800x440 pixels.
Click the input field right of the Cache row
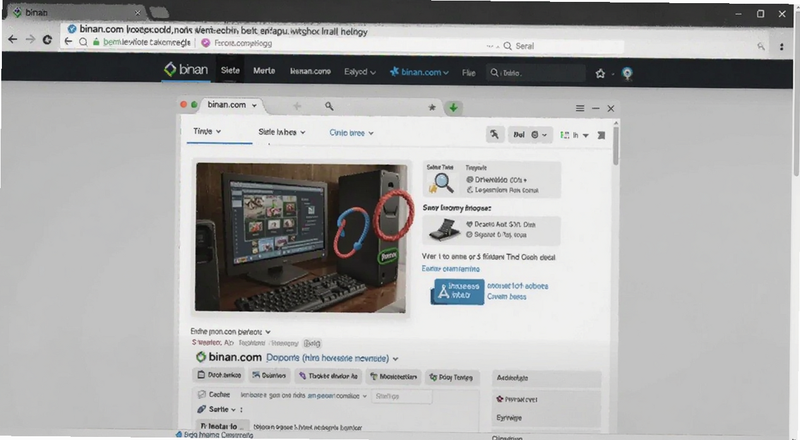click(402, 396)
